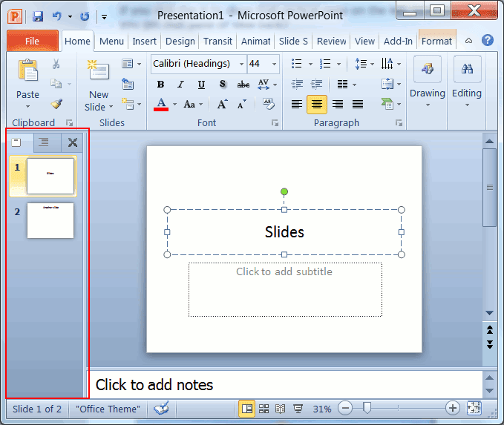Go to next slide double arrow
Screen dimensions: 504x425
coord(490,345)
